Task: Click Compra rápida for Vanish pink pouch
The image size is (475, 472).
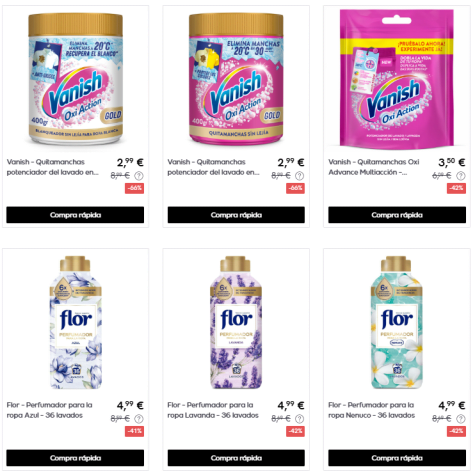Action: pos(397,215)
